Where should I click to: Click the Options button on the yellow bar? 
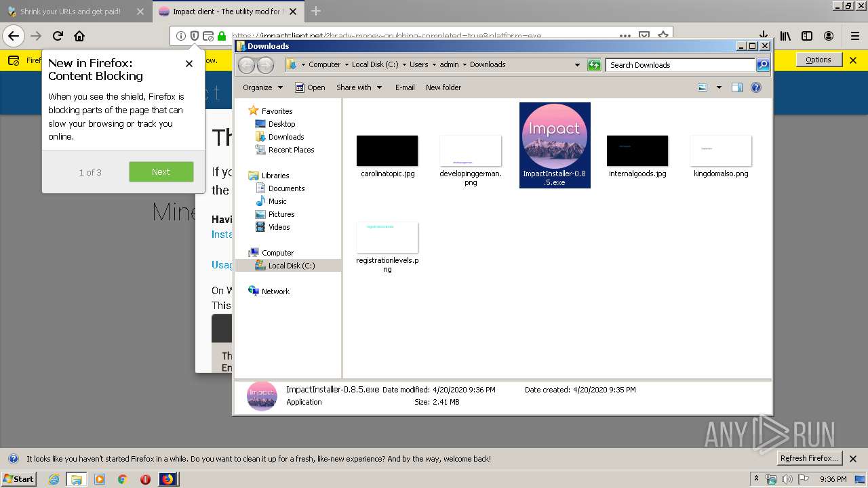point(818,60)
